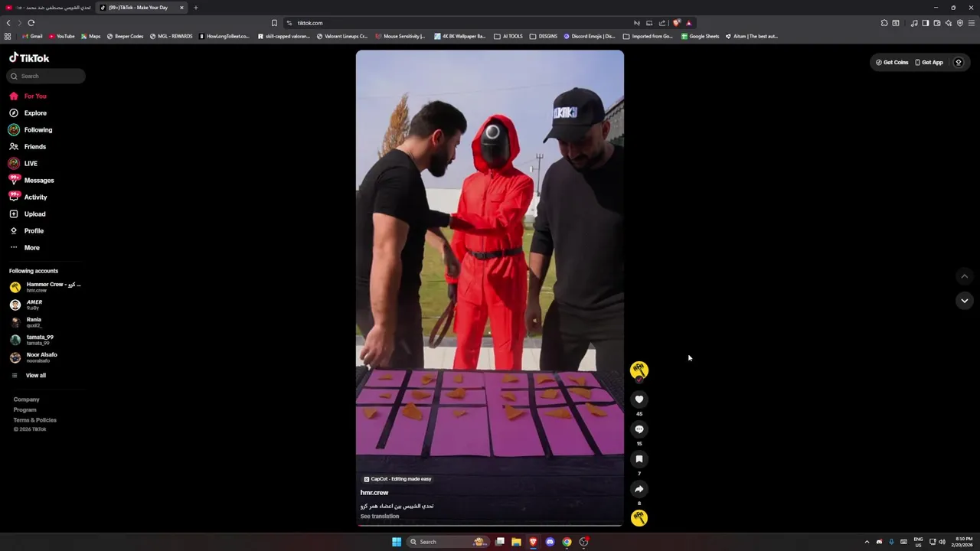Screen dimensions: 980x551
Task: Open CapCut - Editing made easy tag
Action: click(397, 479)
